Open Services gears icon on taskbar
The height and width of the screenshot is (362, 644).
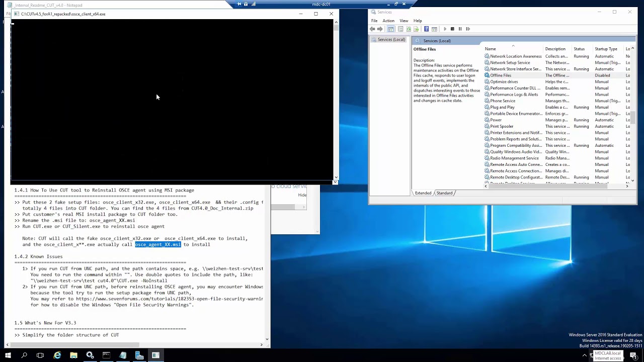click(x=90, y=355)
